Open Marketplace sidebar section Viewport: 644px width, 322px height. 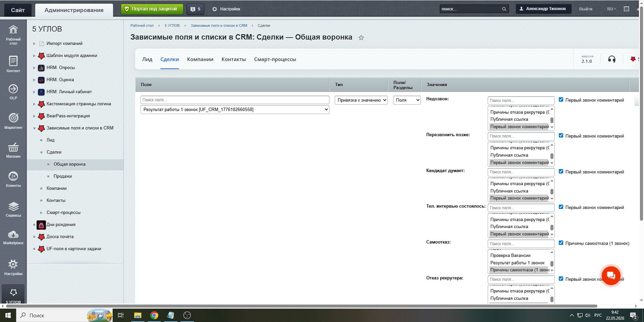coord(13,237)
